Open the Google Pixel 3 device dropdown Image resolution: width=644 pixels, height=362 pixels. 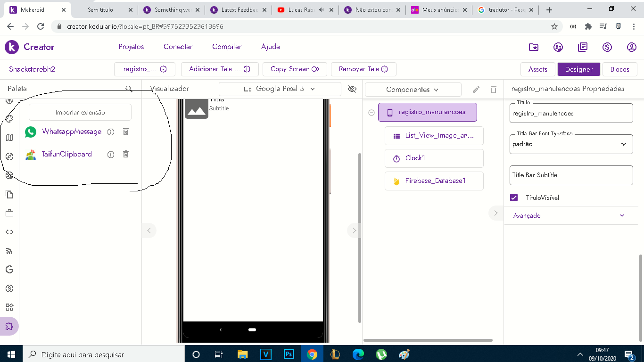280,89
